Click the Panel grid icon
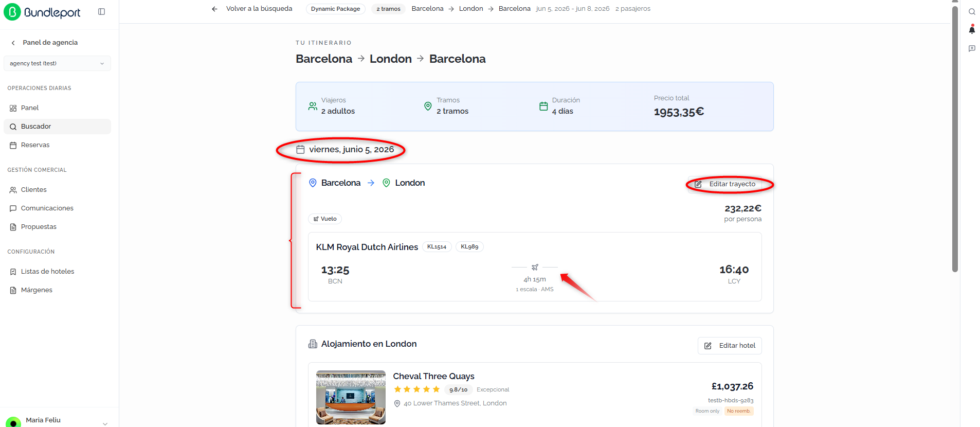This screenshot has height=427, width=980. (13, 108)
